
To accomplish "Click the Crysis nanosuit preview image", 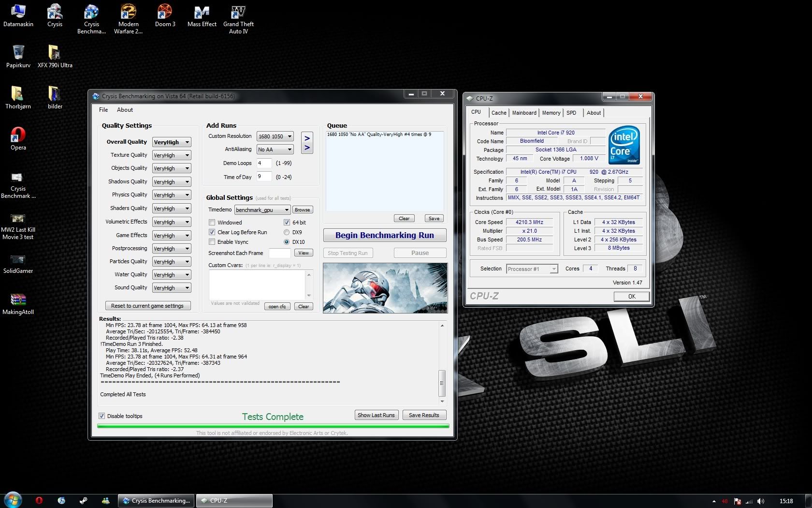I will pyautogui.click(x=385, y=288).
